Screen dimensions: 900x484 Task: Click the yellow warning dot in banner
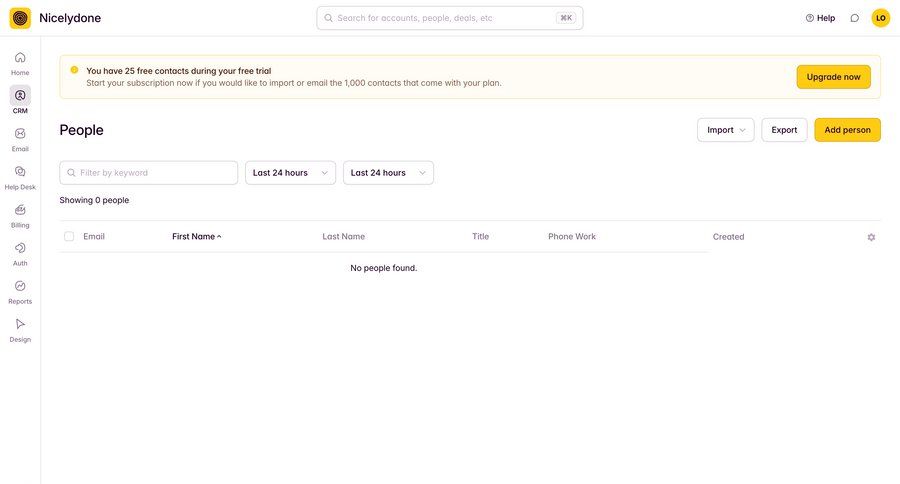(74, 70)
